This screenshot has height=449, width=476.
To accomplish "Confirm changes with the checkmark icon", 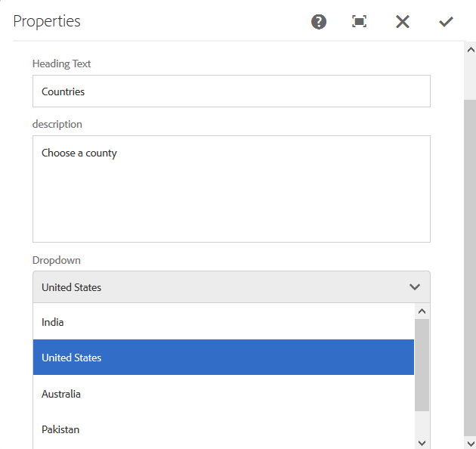I will tap(446, 21).
